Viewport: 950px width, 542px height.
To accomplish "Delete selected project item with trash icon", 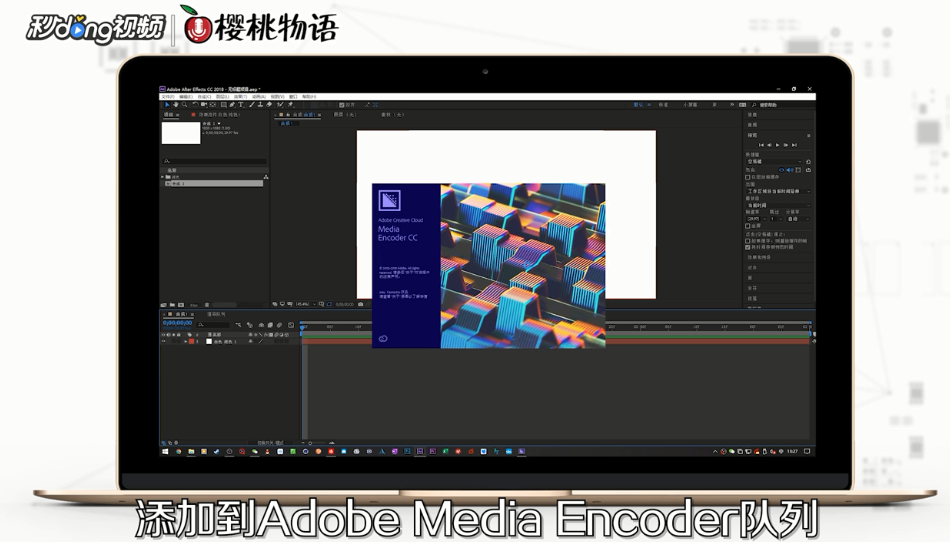I will pyautogui.click(x=207, y=305).
